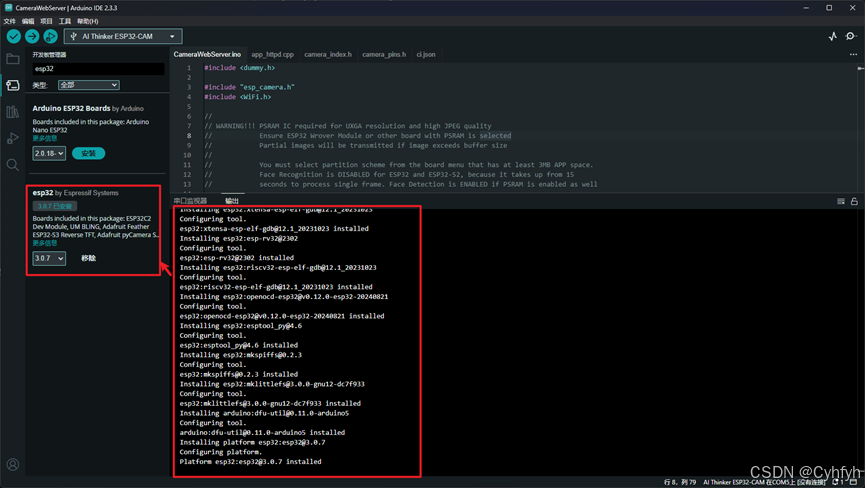Open 更多信息 link under esp32 by Espressif

click(x=45, y=243)
